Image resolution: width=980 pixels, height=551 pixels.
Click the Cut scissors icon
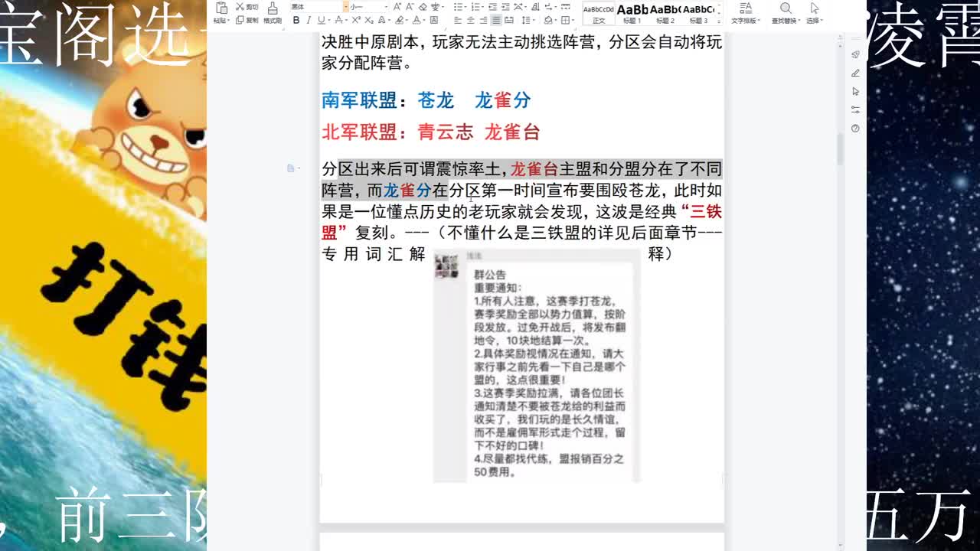(240, 7)
